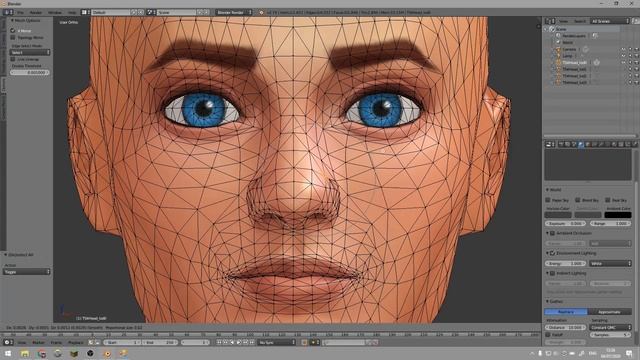
Task: Open the Constraints properties tab icon
Action: pos(594,144)
